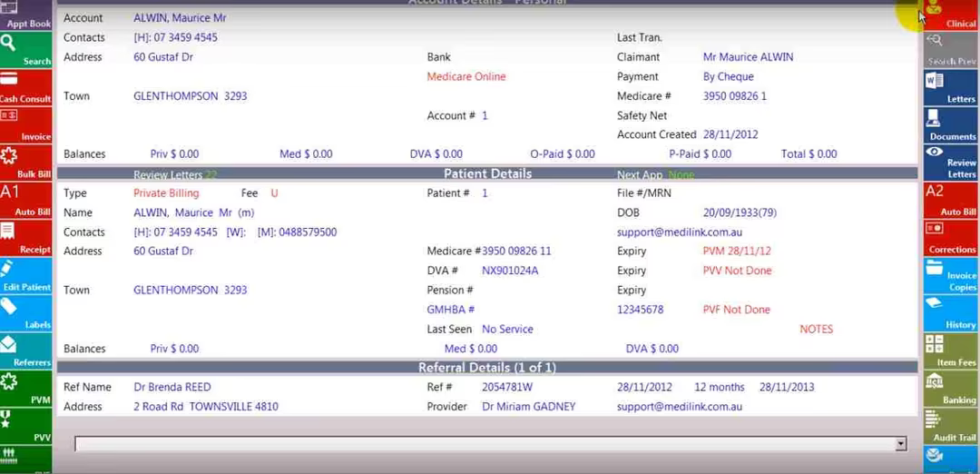Click the empty combo box field at bottom
Image resolution: width=980 pixels, height=474 pixels.
point(485,444)
